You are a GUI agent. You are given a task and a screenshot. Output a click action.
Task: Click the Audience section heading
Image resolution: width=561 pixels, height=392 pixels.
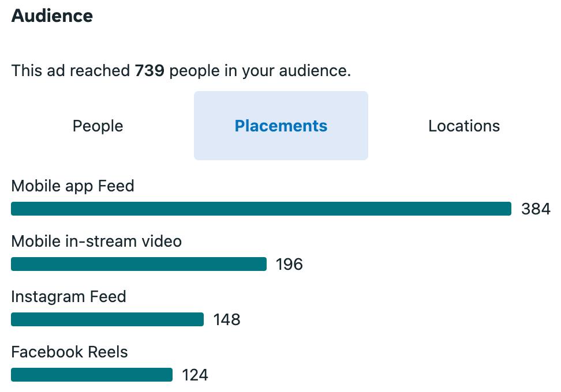pyautogui.click(x=52, y=16)
